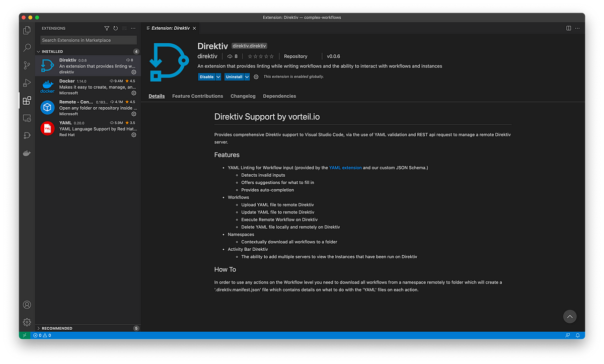Switch to the Changelog tab
Screen dimensions: 604x364
tap(243, 96)
